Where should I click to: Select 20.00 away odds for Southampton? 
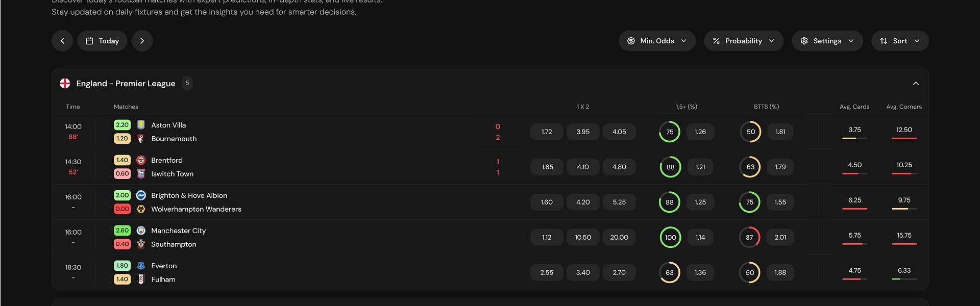(619, 237)
